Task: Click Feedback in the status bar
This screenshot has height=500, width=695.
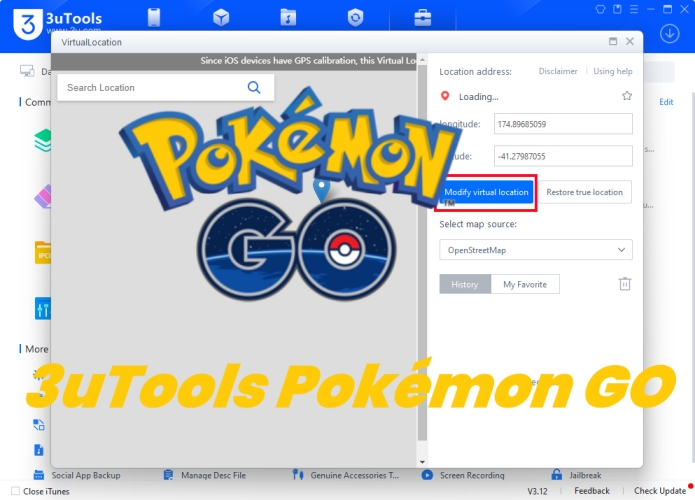Action: coord(592,491)
